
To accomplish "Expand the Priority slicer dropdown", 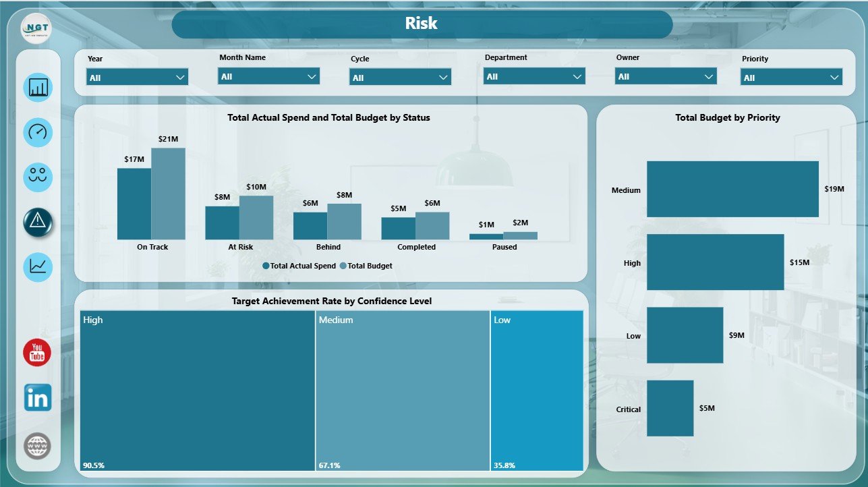I will (x=792, y=78).
